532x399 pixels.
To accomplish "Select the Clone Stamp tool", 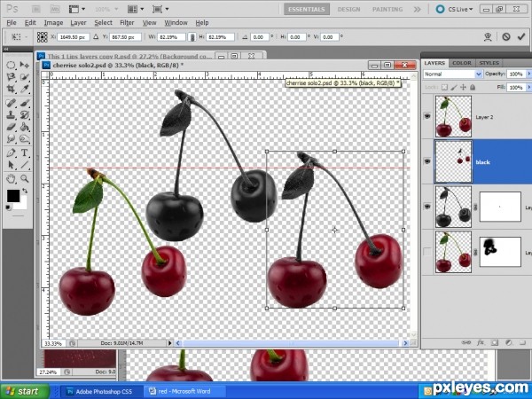I will 11,114.
